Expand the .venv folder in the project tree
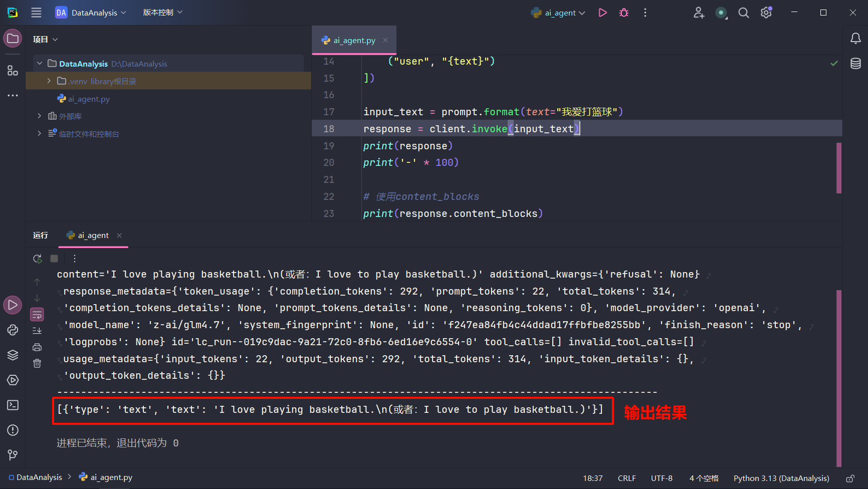The width and height of the screenshot is (868, 489). point(49,81)
